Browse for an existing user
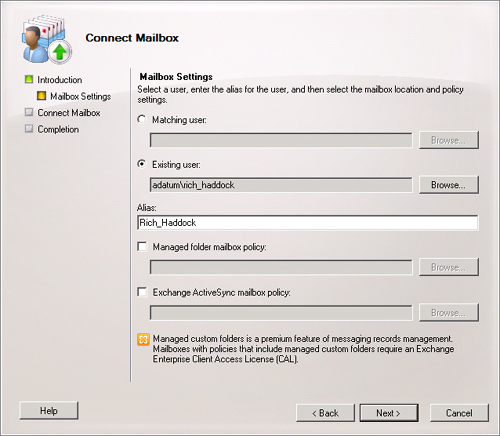The image size is (500, 436). 448,185
